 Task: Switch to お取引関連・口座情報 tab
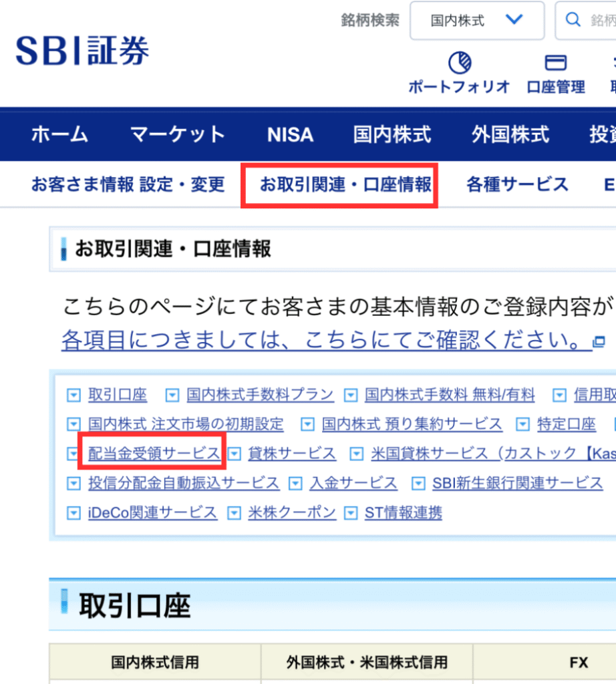coord(345,184)
